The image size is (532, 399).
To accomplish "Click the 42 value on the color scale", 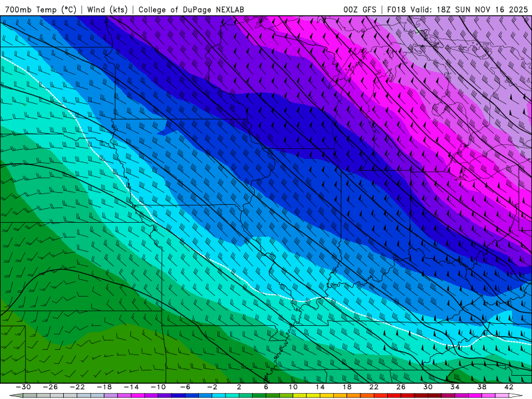I will coord(509,387).
